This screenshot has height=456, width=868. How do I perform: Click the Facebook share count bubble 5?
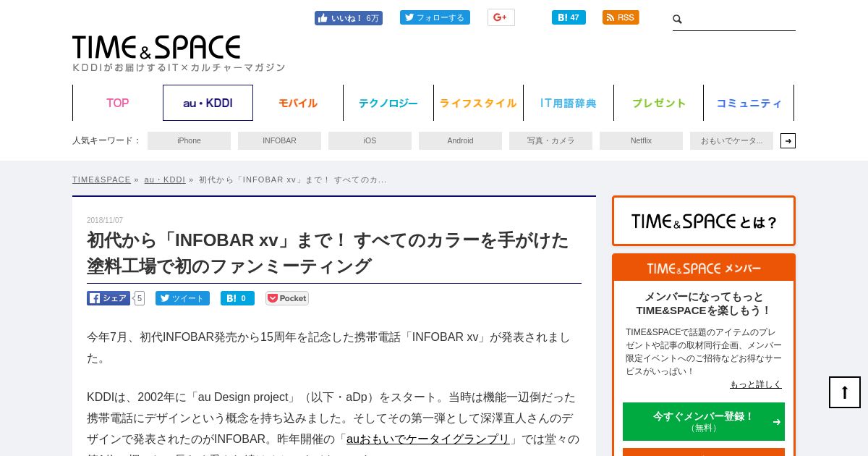pyautogui.click(x=139, y=298)
